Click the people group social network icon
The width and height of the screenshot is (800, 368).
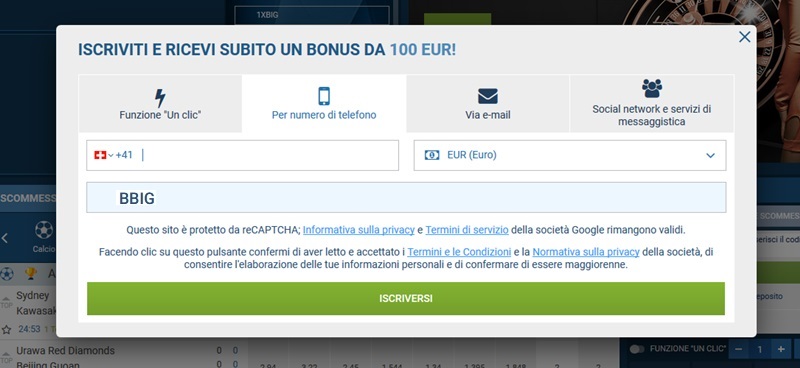652,89
